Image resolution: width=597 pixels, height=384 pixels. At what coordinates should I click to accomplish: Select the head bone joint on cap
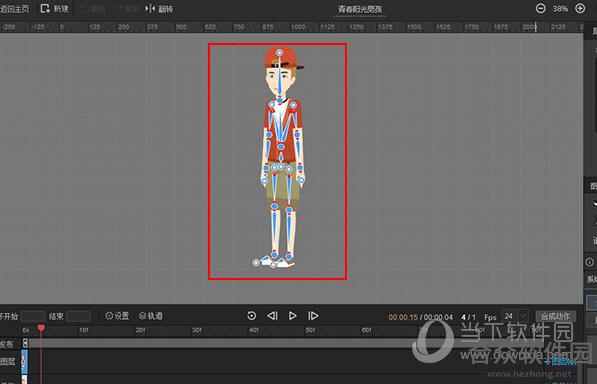[x=279, y=53]
